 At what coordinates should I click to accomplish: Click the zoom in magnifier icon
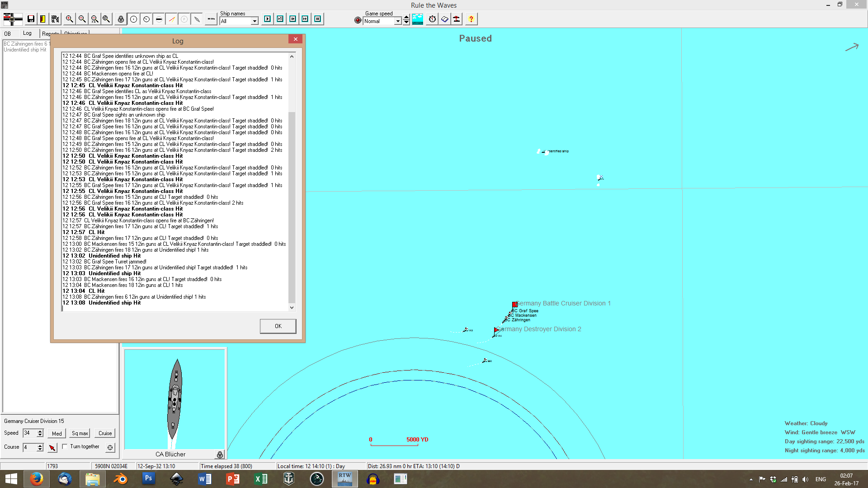[69, 19]
